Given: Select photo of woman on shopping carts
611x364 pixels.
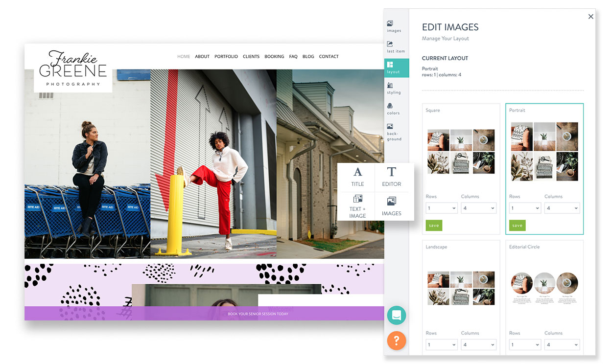Looking at the screenshot, I should pos(87,164).
